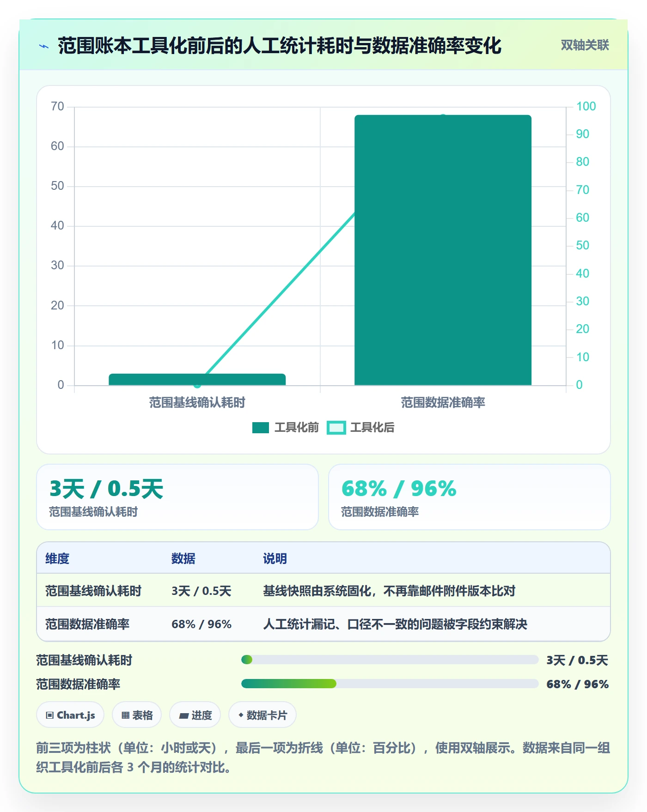Click the 范围基线确认耗时 progress bar
Screen dimensions: 647x812
tap(390, 660)
